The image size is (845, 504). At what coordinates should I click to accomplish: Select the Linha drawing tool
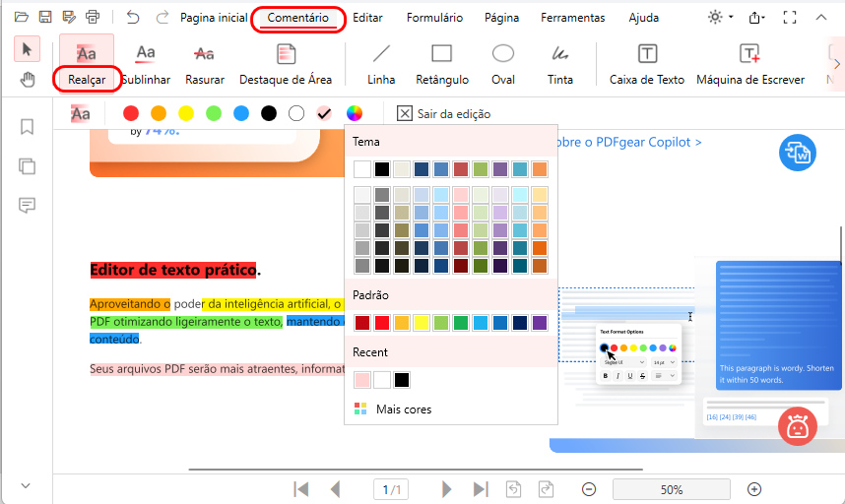coord(381,65)
